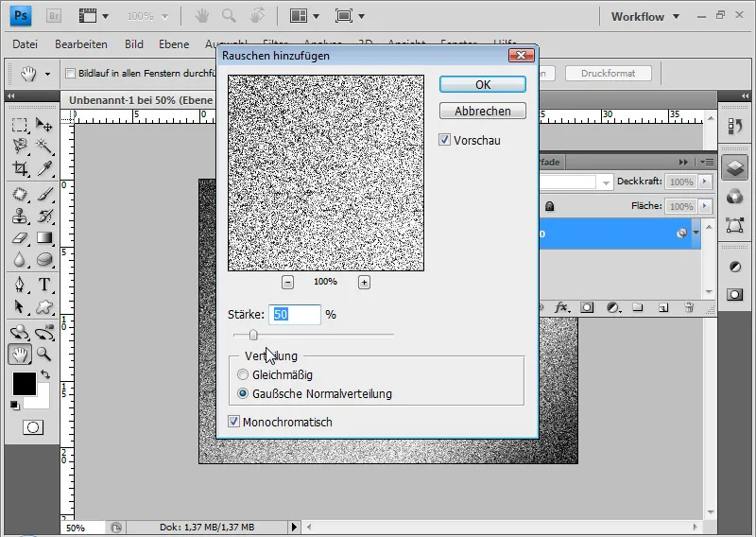This screenshot has height=537, width=756.
Task: Zoom in the noise preview
Action: click(364, 283)
